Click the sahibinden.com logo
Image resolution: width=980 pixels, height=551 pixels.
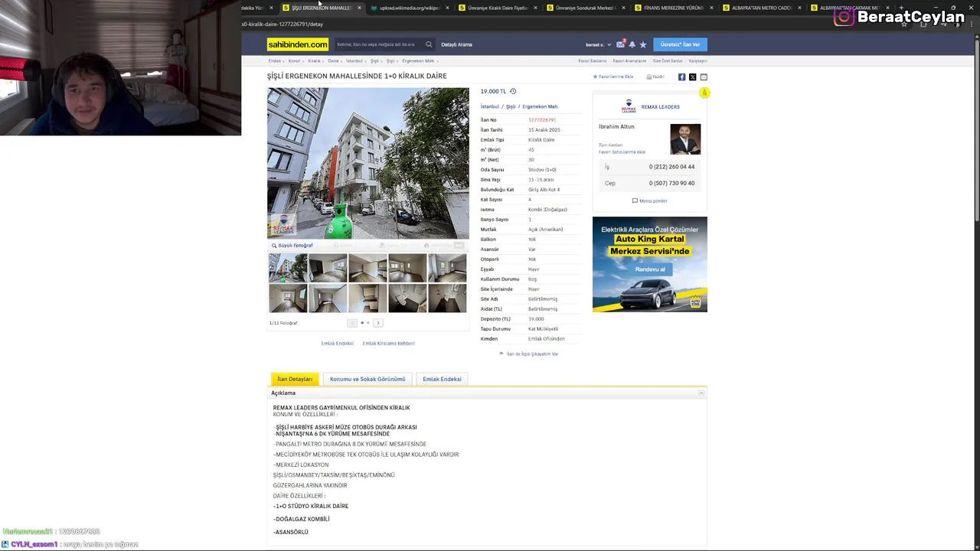[298, 44]
